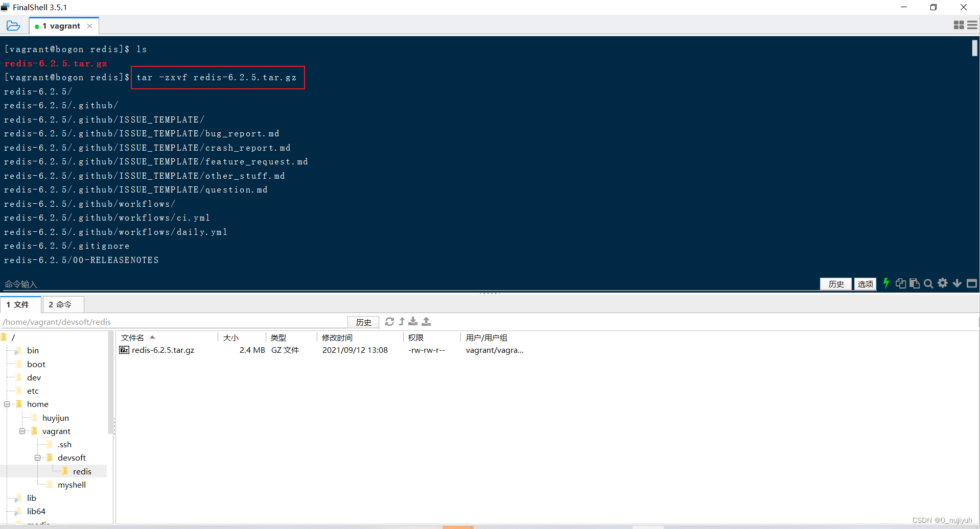Go to parent directory arrow icon

402,322
